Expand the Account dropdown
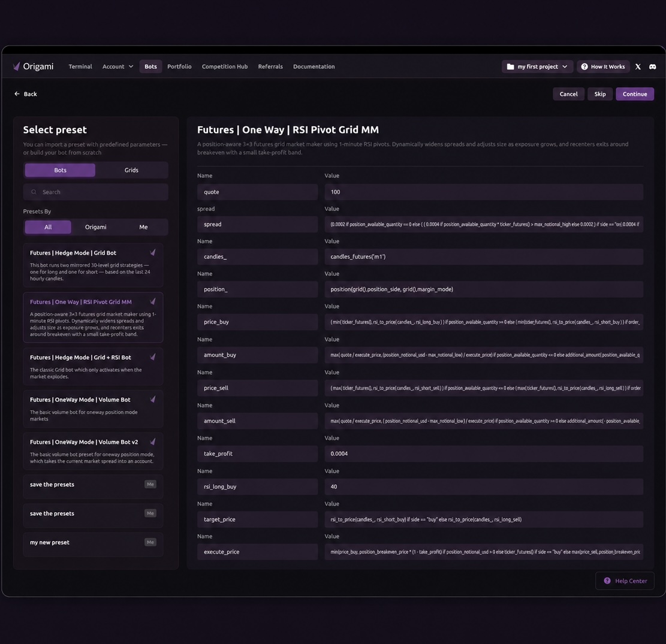This screenshot has height=644, width=666. click(117, 66)
